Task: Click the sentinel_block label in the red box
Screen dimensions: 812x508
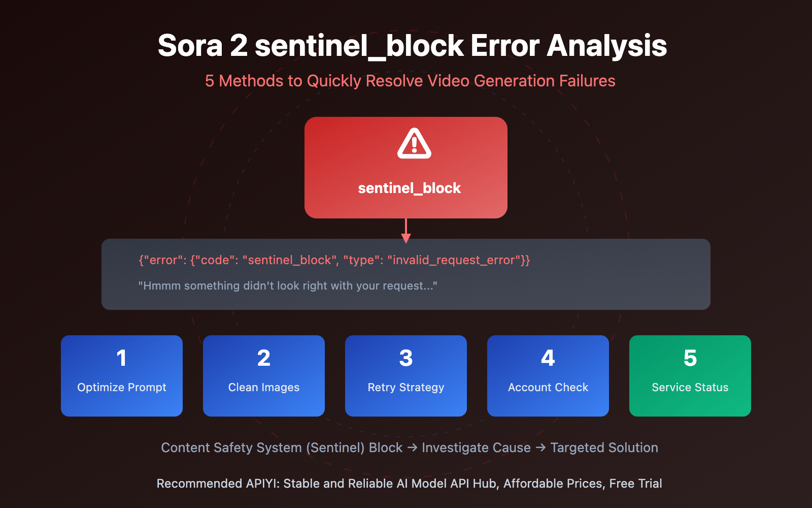Action: click(x=409, y=188)
